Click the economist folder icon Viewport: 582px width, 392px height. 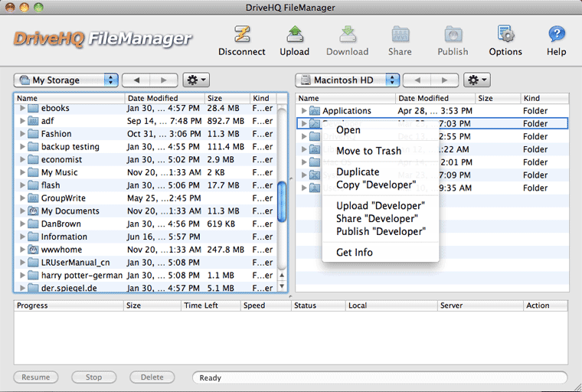(34, 159)
